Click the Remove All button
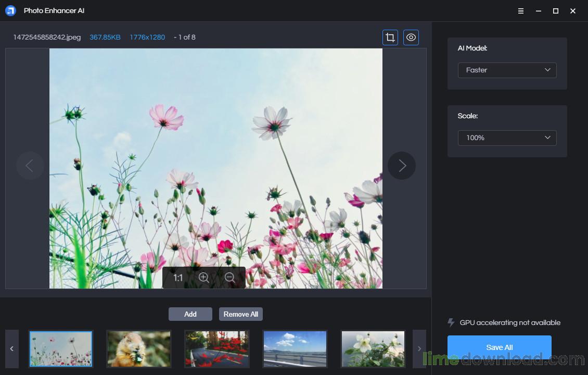 (x=240, y=314)
